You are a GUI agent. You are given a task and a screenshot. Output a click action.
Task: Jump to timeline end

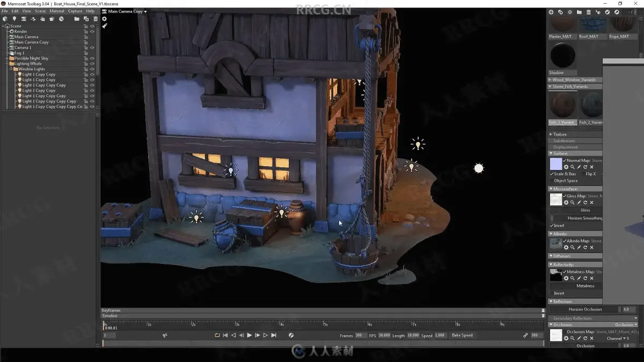[x=274, y=335]
